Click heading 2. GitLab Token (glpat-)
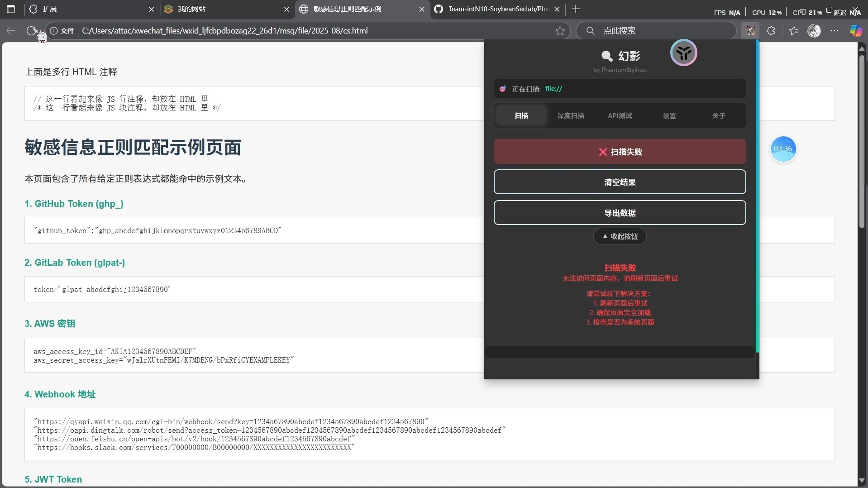This screenshot has height=488, width=868. [75, 263]
